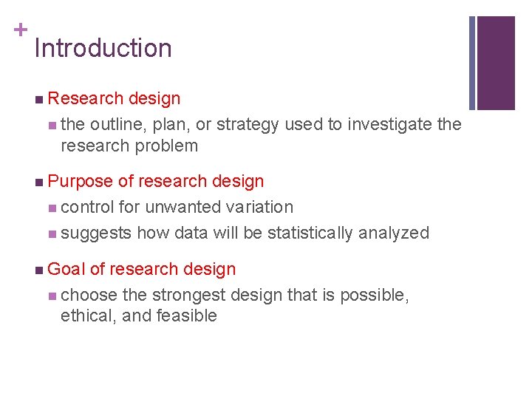
Task: Click the bullet beside Research design
Action: coord(39,100)
